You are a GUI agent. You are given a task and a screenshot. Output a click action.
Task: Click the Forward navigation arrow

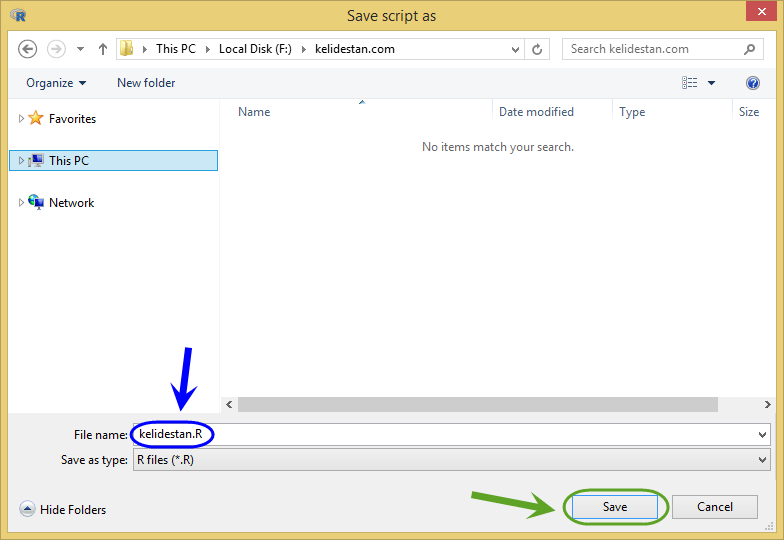click(56, 49)
